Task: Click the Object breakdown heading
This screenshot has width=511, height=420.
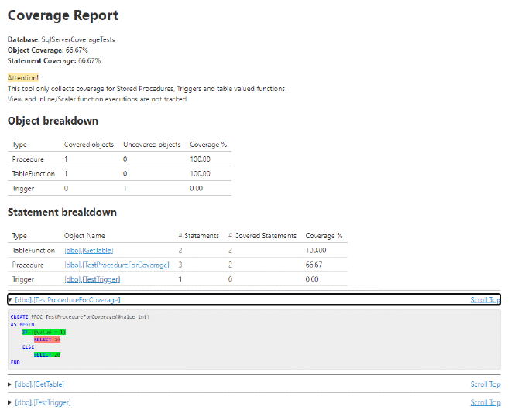Action: coord(53,121)
